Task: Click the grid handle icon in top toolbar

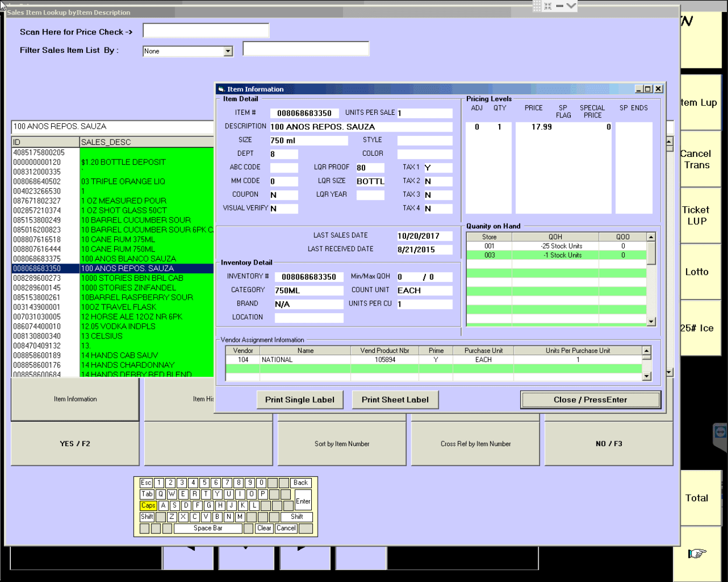Action: 536,6
